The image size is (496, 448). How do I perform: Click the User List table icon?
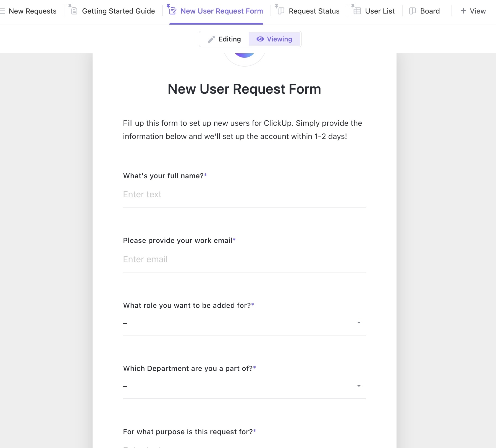click(x=357, y=11)
